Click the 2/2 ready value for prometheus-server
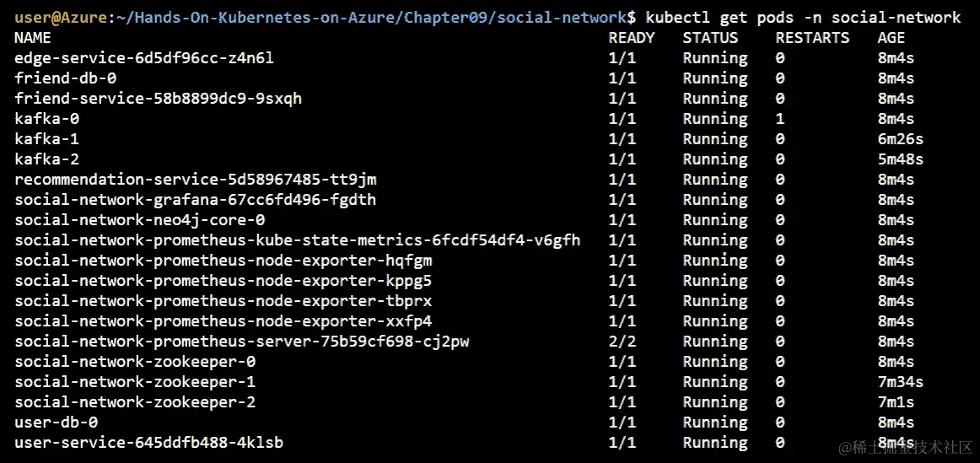Screen dimensions: 980x463 point(622,342)
